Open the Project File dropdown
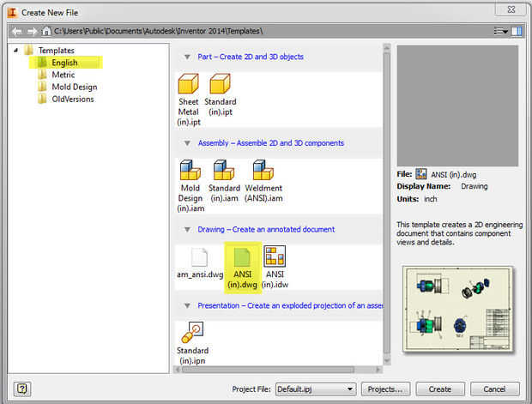The height and width of the screenshot is (404, 532). click(x=316, y=389)
